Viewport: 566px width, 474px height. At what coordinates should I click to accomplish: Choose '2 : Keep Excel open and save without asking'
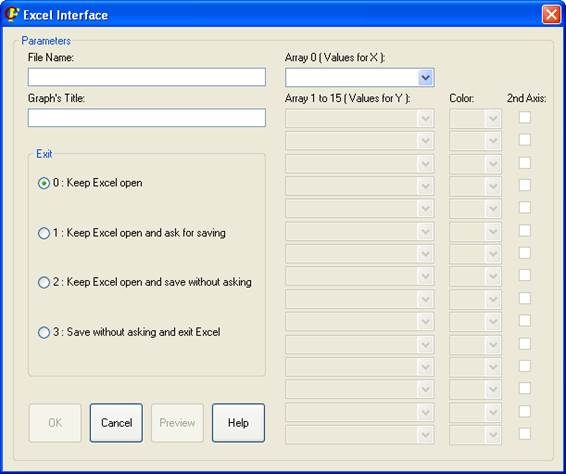145,282
